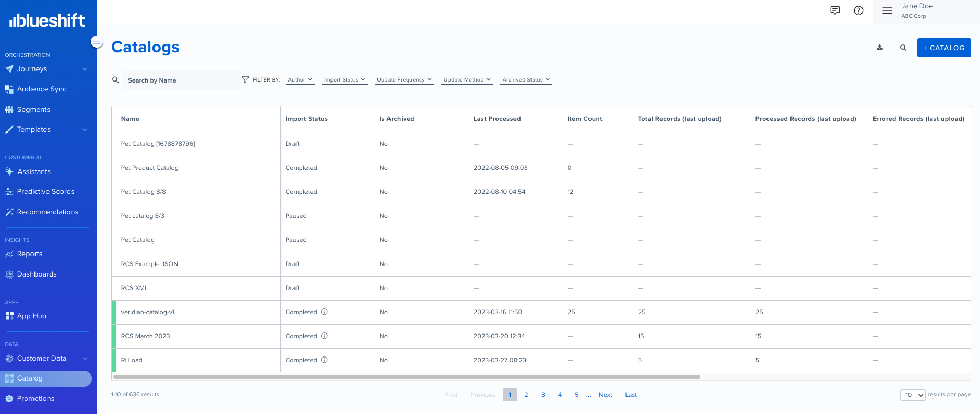Image resolution: width=980 pixels, height=414 pixels.
Task: Click the Catalog sidebar icon
Action: point(9,378)
